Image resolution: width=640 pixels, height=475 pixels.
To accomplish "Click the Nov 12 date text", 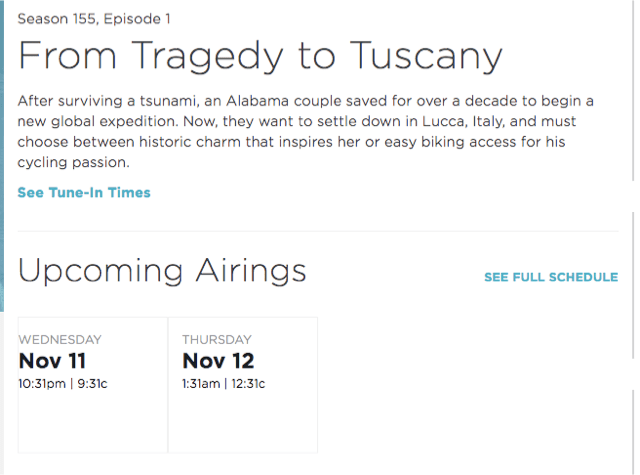I will [218, 361].
